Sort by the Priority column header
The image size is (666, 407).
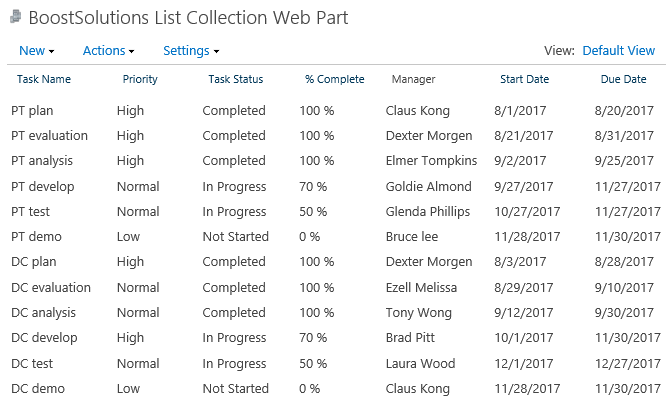point(140,79)
